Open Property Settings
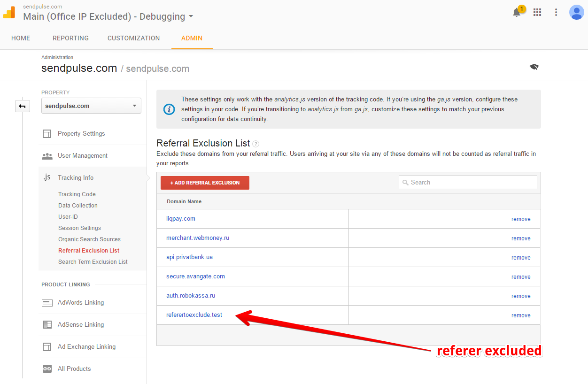Image resolution: width=588 pixels, height=384 pixels. (81, 134)
